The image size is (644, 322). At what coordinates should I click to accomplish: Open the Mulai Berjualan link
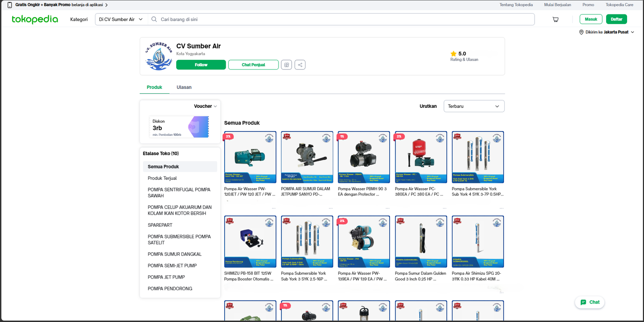[557, 5]
